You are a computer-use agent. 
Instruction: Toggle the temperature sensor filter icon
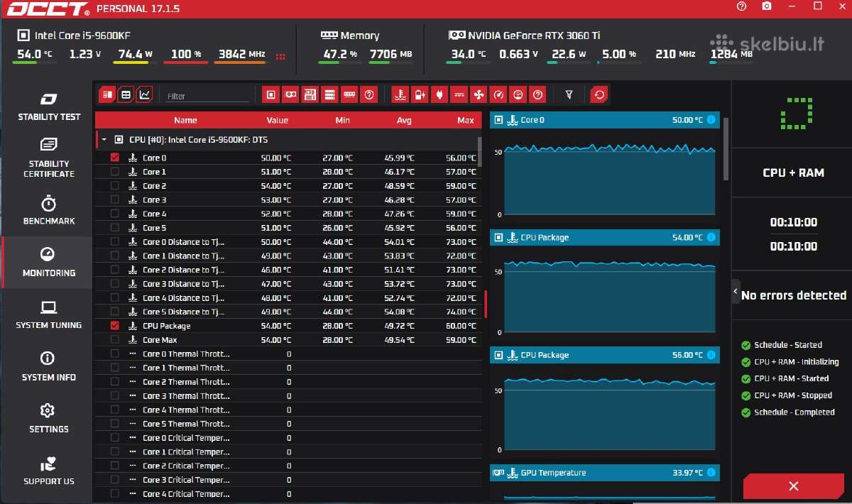[400, 94]
